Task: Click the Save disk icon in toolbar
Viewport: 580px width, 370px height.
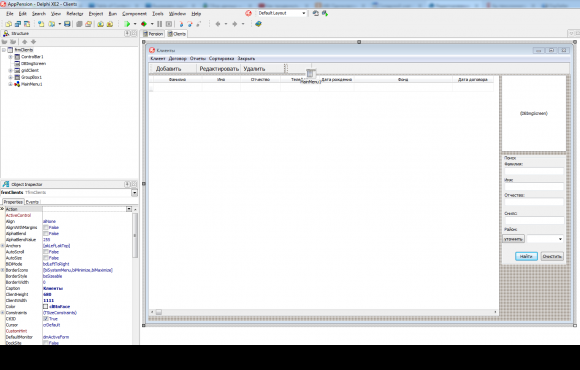Action: (x=67, y=24)
